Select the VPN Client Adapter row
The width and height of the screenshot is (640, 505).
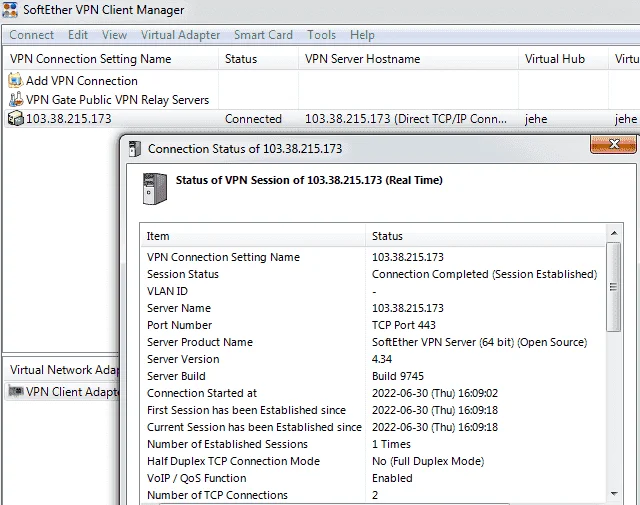[x=63, y=392]
